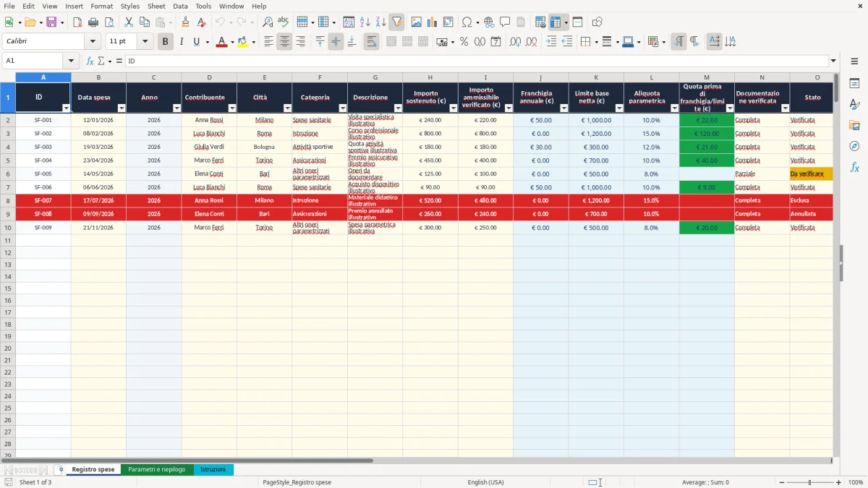Viewport: 868px width, 488px height.
Task: Click the Print icon
Action: click(x=93, y=22)
